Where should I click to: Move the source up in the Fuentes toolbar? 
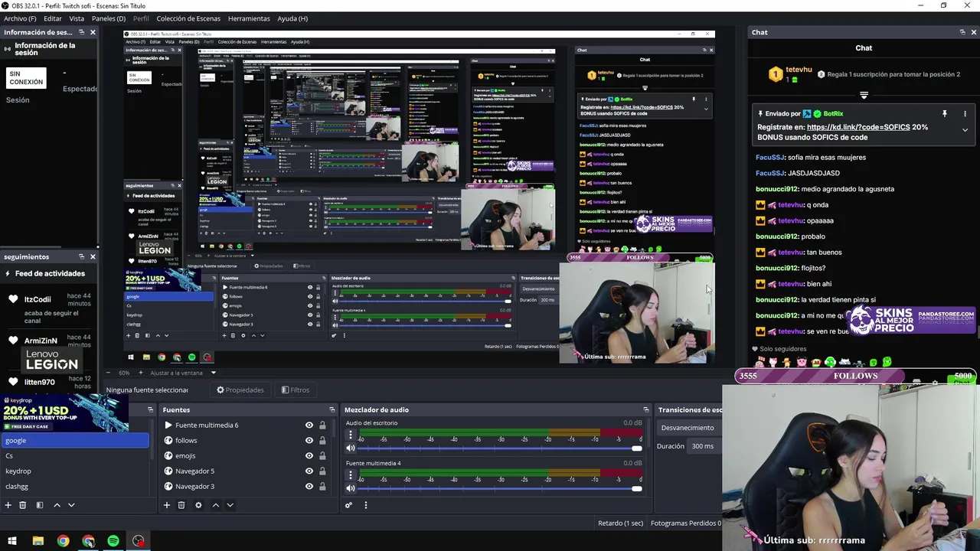[x=215, y=505]
